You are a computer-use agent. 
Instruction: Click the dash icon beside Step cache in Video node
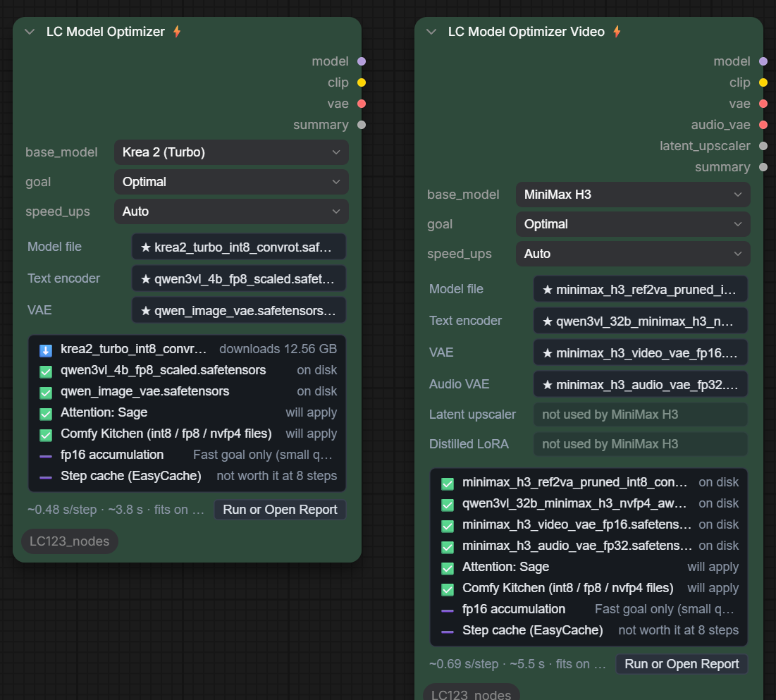pos(448,632)
